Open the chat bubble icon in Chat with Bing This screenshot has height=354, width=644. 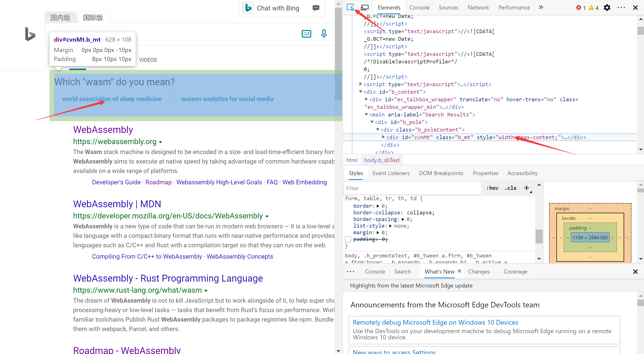pos(316,8)
